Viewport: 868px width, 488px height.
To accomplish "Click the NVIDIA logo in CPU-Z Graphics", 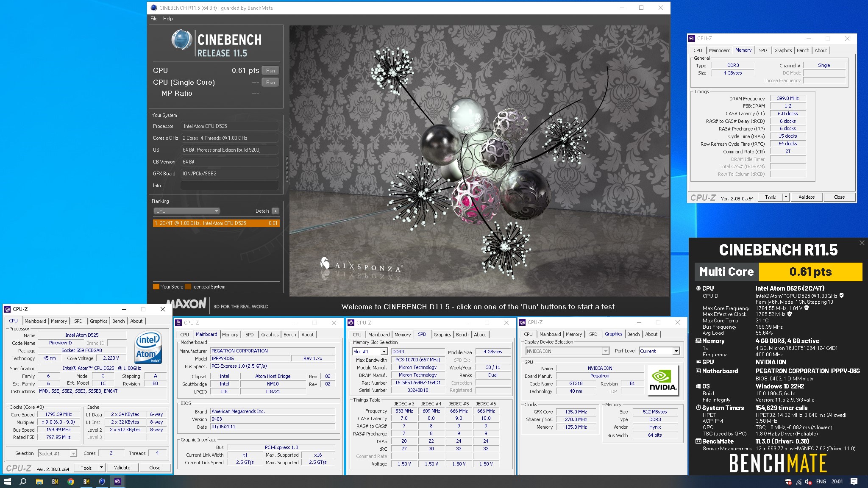I will tap(663, 380).
